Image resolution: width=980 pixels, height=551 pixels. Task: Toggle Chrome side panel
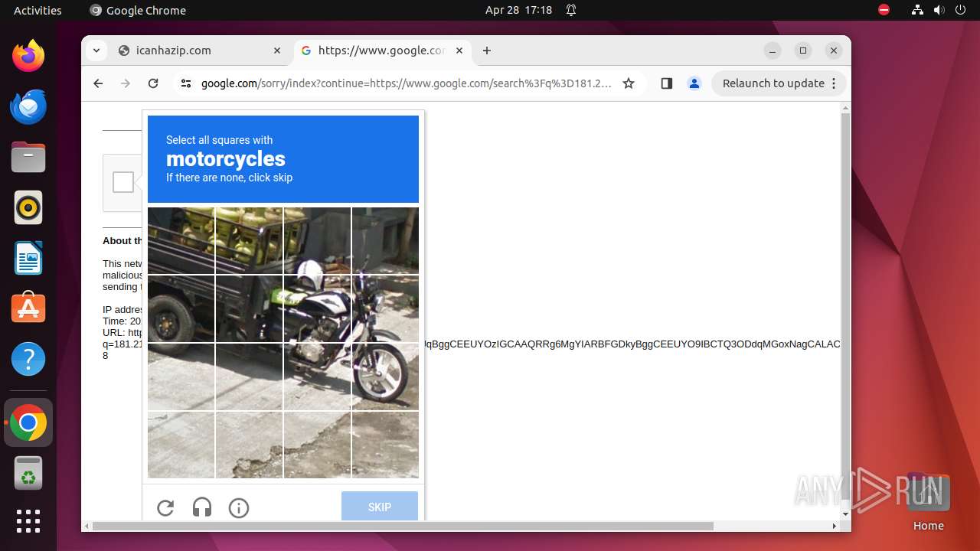click(x=666, y=83)
